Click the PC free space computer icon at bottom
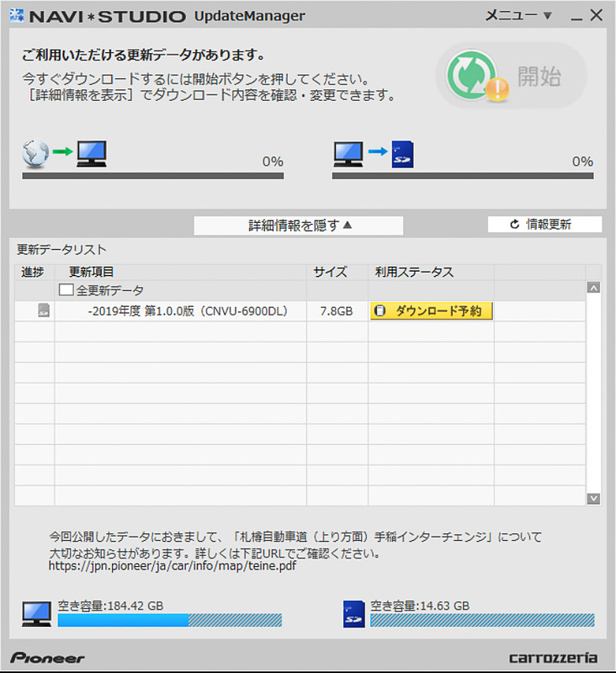Viewport: 616px width, 673px height. click(x=36, y=614)
